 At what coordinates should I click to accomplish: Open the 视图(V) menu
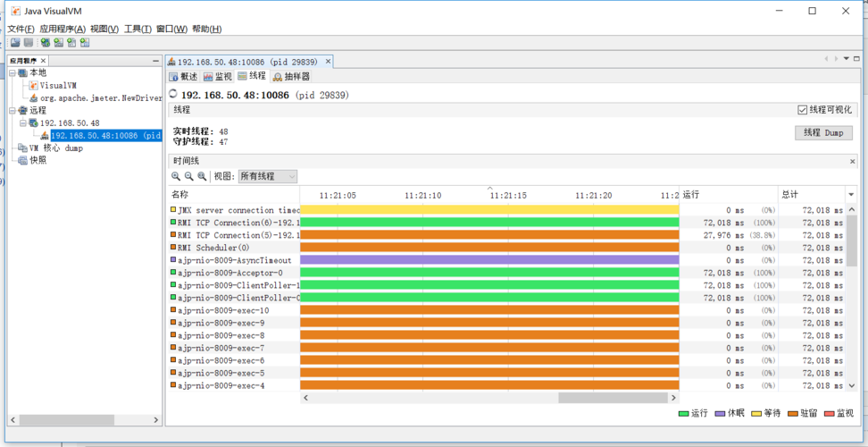pos(104,29)
